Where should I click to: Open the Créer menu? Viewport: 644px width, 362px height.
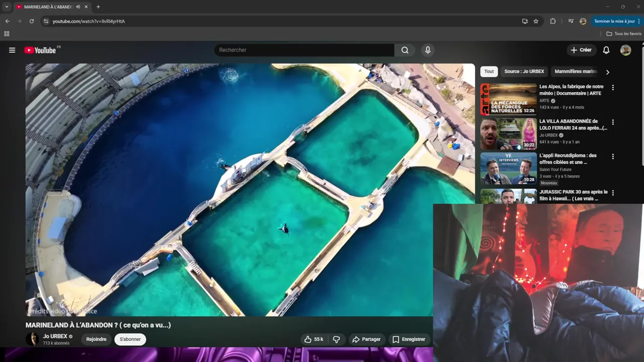coord(581,50)
